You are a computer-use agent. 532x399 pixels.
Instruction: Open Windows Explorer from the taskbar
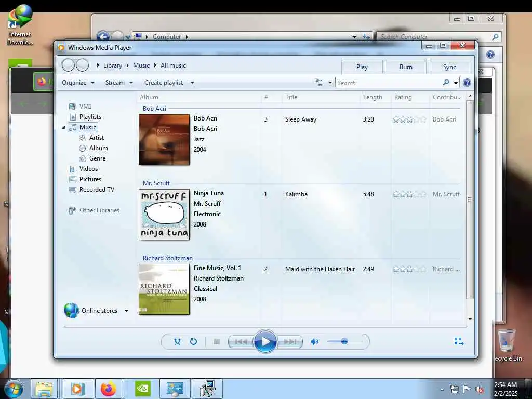[x=44, y=389]
